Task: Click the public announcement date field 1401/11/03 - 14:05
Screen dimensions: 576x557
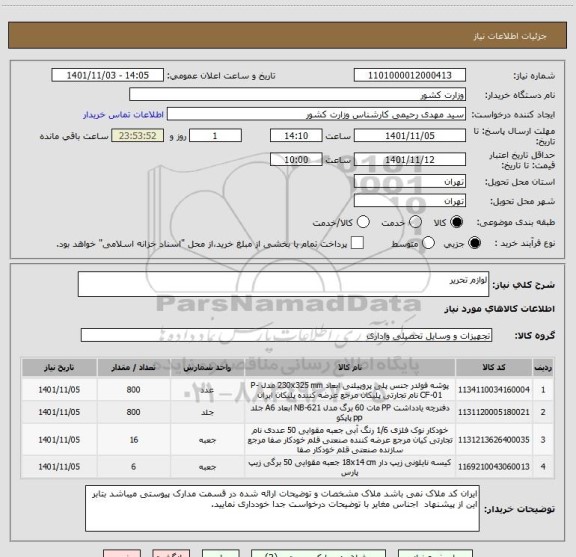Action: click(108, 75)
